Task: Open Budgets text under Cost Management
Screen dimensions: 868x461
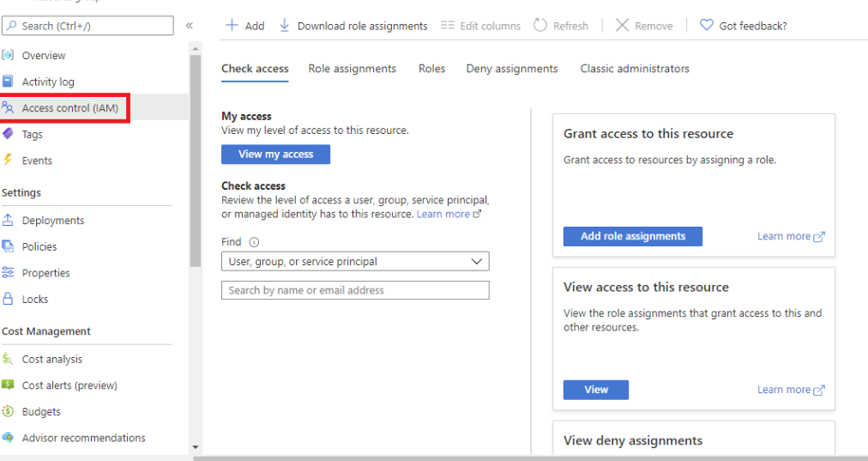Action: 41,412
